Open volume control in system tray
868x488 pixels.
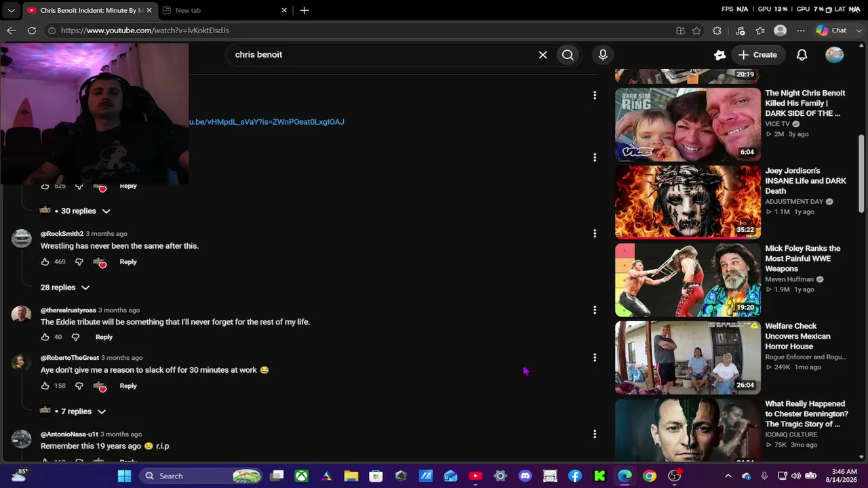(795, 476)
